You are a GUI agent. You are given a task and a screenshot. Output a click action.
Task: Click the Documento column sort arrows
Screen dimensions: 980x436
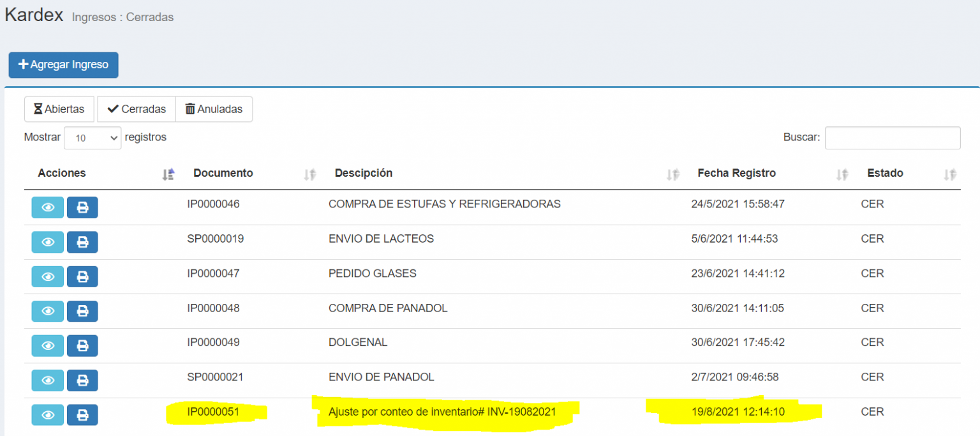[309, 173]
